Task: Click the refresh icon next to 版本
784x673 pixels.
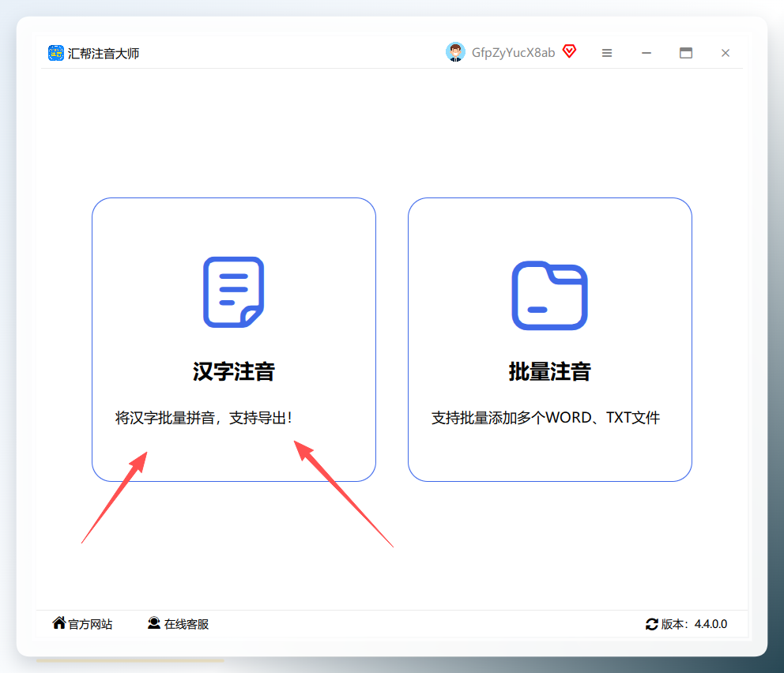Action: pyautogui.click(x=651, y=624)
